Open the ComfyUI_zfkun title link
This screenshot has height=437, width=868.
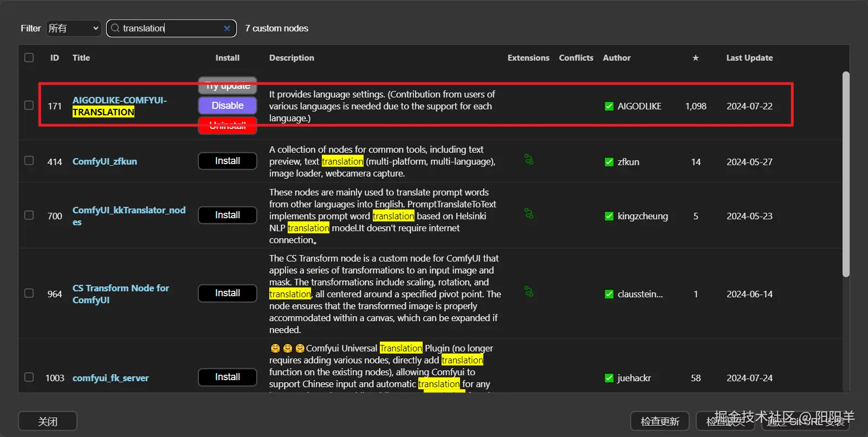point(105,161)
